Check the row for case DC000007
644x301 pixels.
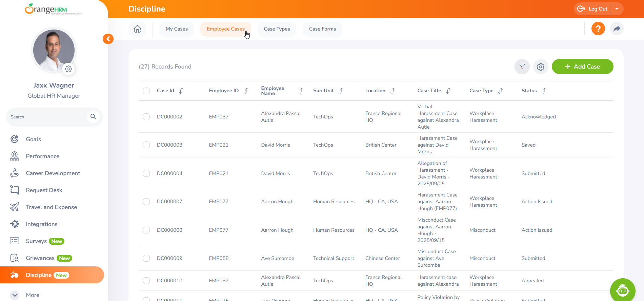tap(146, 202)
